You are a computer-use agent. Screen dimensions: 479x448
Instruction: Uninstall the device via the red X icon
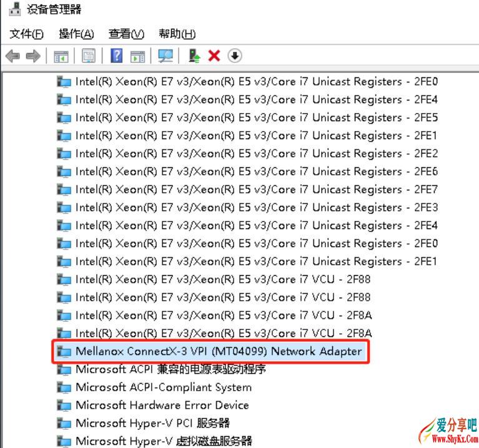coord(214,56)
